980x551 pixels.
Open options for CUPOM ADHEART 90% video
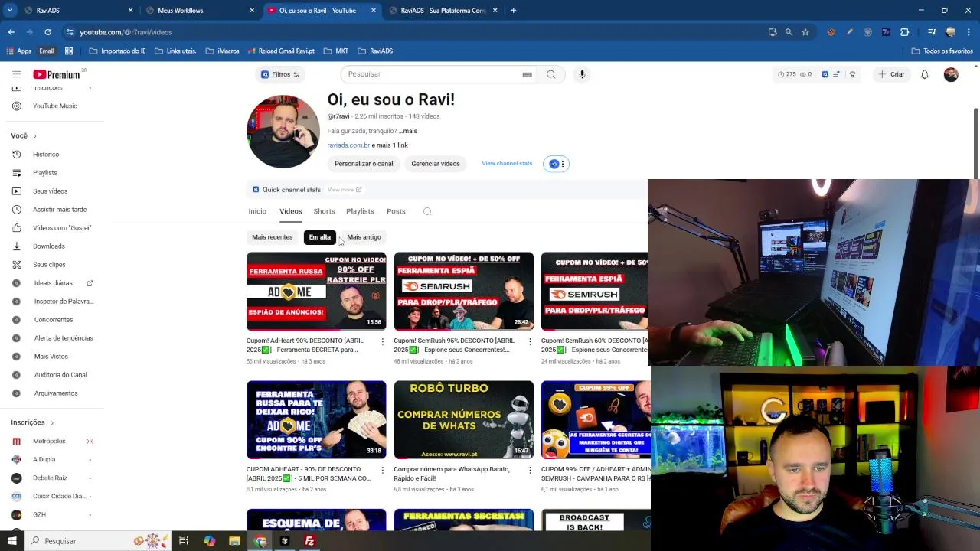coord(382,470)
